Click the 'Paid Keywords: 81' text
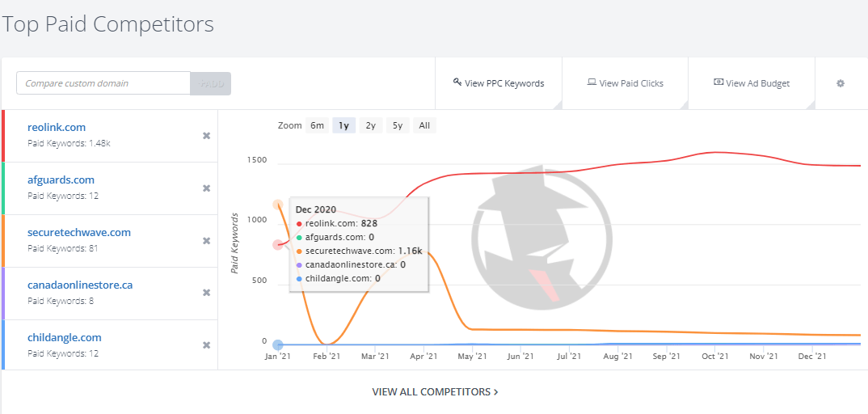Viewport: 868px width, 414px height. pyautogui.click(x=62, y=248)
